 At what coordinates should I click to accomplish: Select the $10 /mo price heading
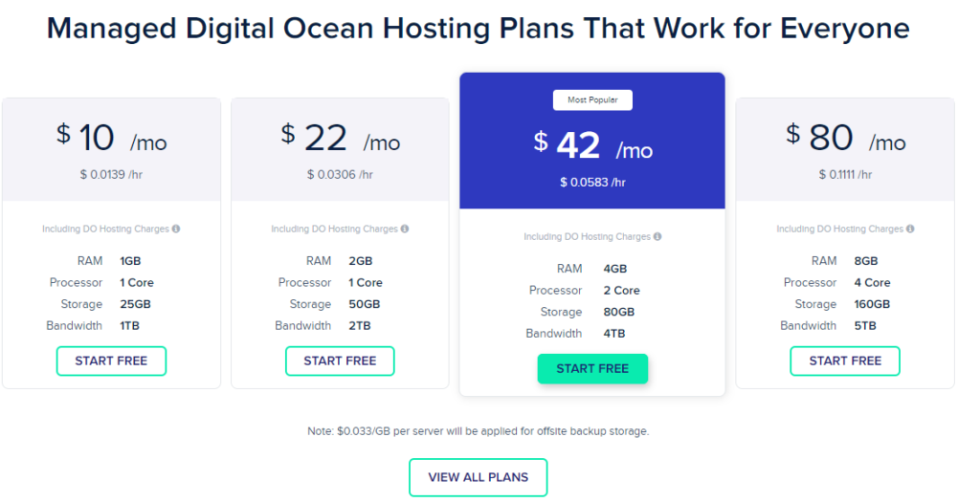111,139
